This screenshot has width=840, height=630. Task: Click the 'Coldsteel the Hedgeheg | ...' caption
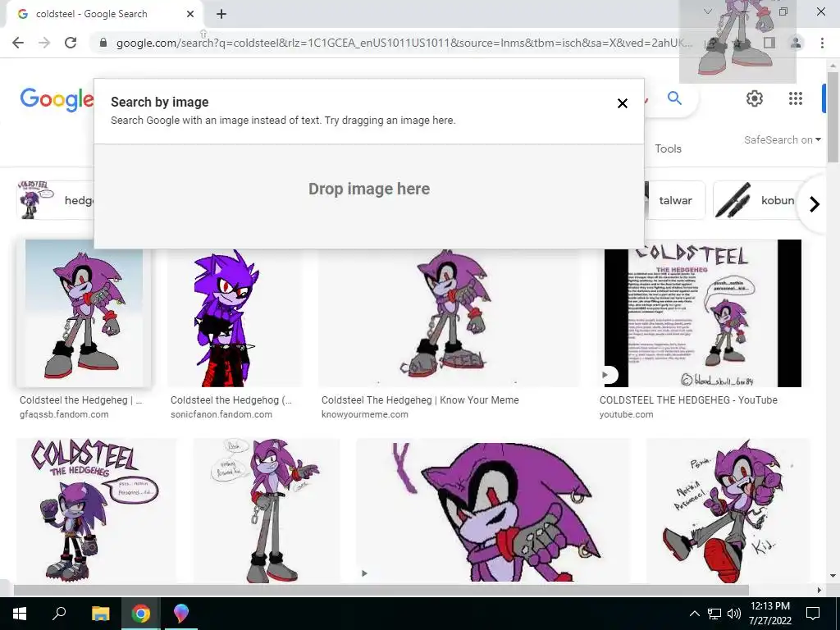[81, 400]
